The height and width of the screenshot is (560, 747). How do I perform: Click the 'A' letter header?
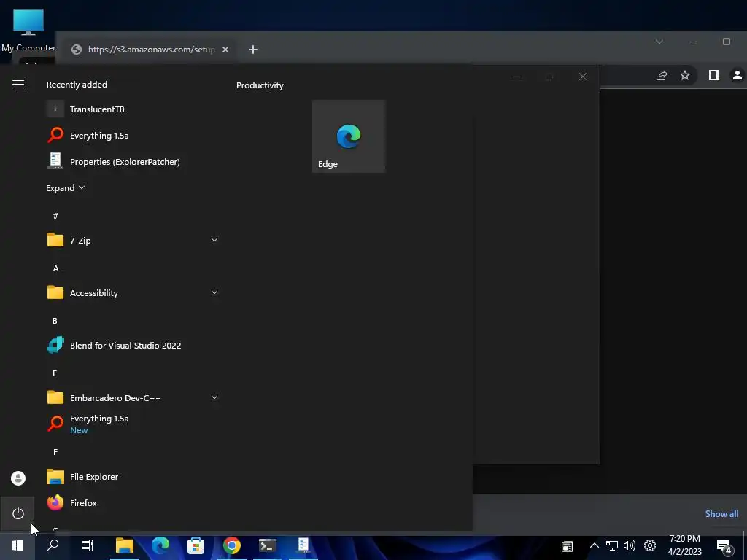point(55,268)
